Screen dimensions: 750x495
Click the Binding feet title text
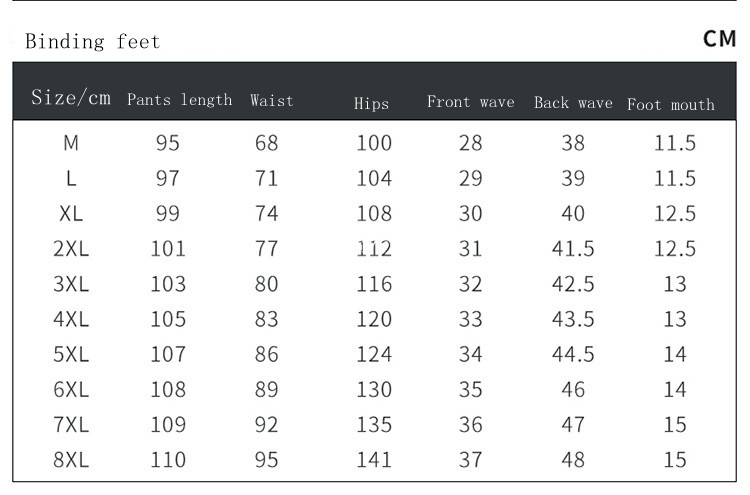click(92, 42)
